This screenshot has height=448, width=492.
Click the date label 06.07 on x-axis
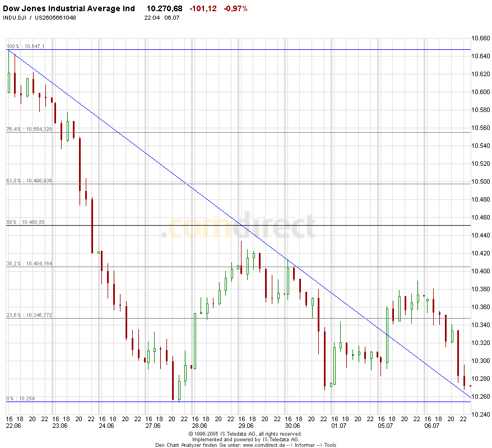pyautogui.click(x=431, y=426)
